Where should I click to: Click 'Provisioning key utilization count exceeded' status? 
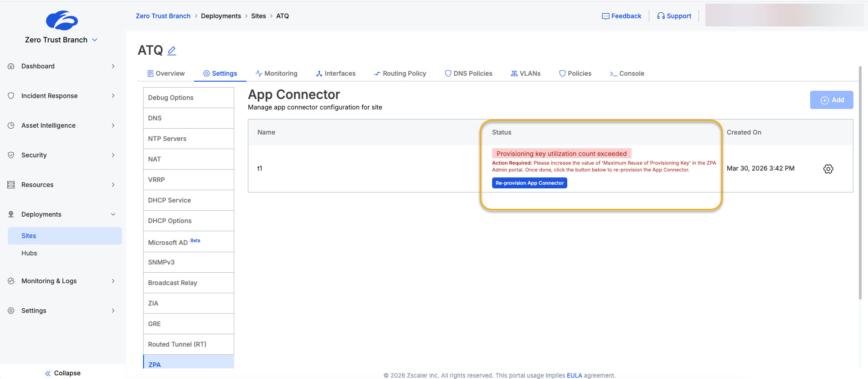[x=561, y=154]
